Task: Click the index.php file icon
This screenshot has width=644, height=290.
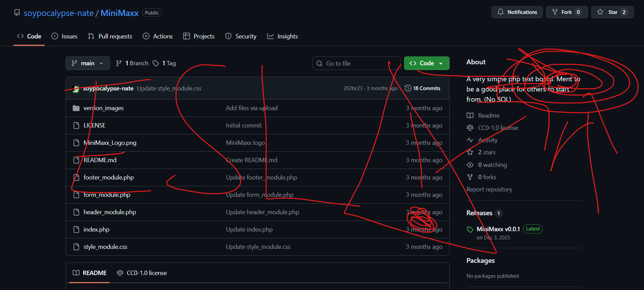Action: point(76,229)
